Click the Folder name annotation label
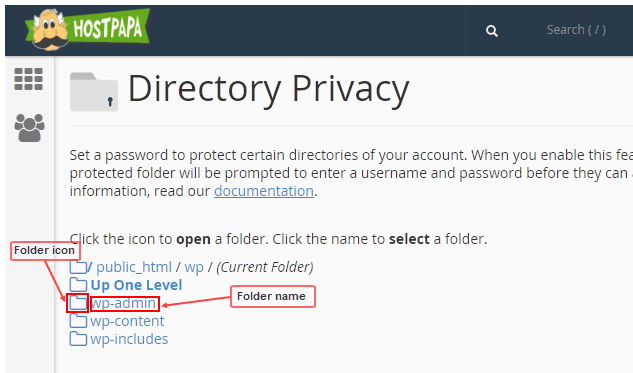Screen dimensions: 633x373 pos(272,296)
